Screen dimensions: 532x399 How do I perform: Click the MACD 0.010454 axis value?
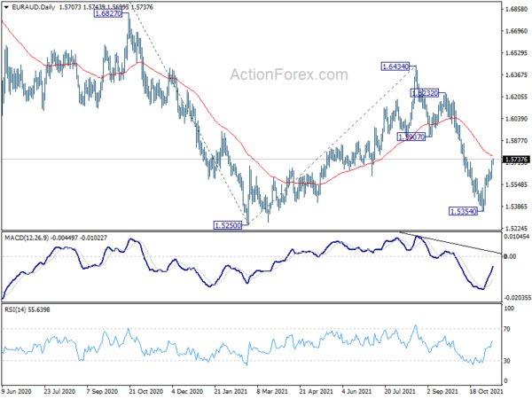(x=516, y=237)
